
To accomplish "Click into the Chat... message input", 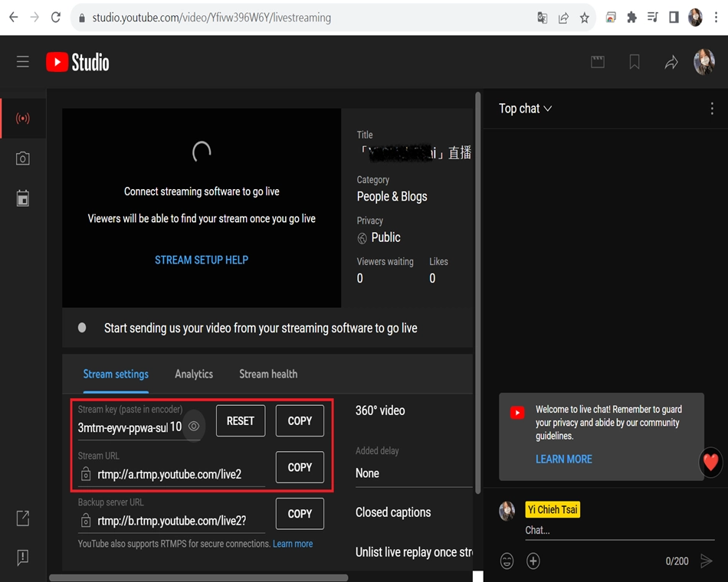I will (619, 530).
